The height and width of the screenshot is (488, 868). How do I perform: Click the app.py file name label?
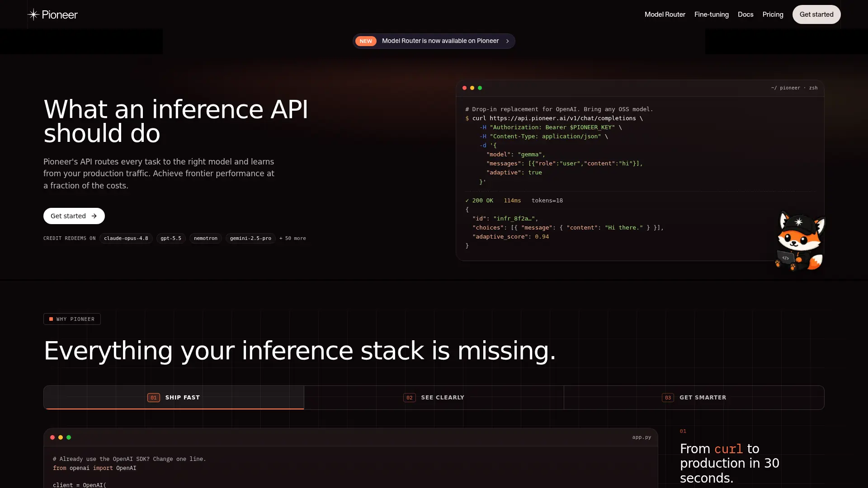pos(642,437)
